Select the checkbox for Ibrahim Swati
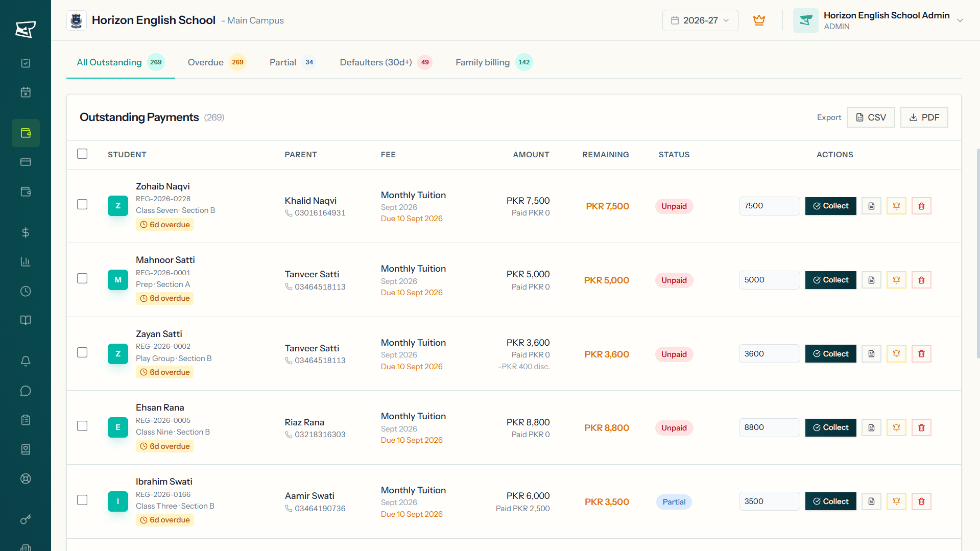Viewport: 980px width, 551px height. point(82,500)
